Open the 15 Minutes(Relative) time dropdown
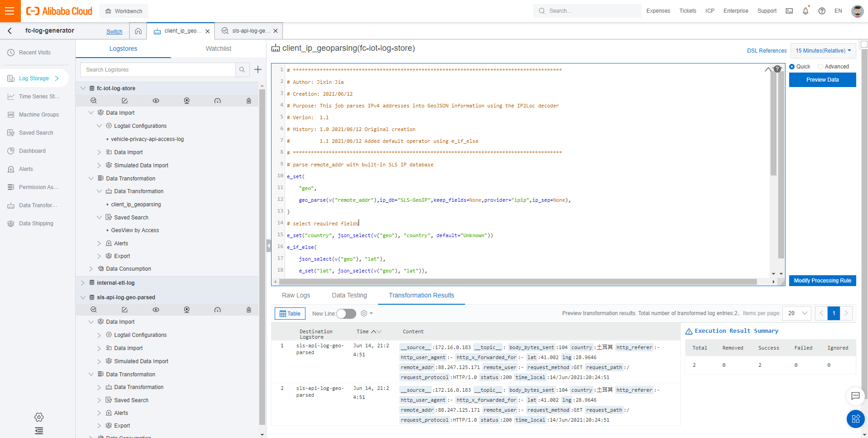Screen dimensions: 868x438 pyautogui.click(x=823, y=51)
